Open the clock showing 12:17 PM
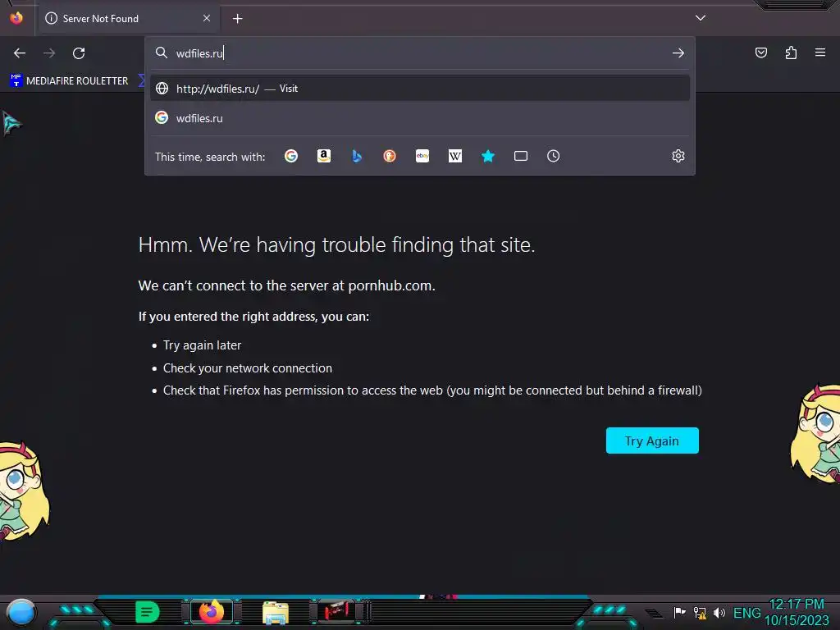The image size is (840, 630). tap(797, 612)
